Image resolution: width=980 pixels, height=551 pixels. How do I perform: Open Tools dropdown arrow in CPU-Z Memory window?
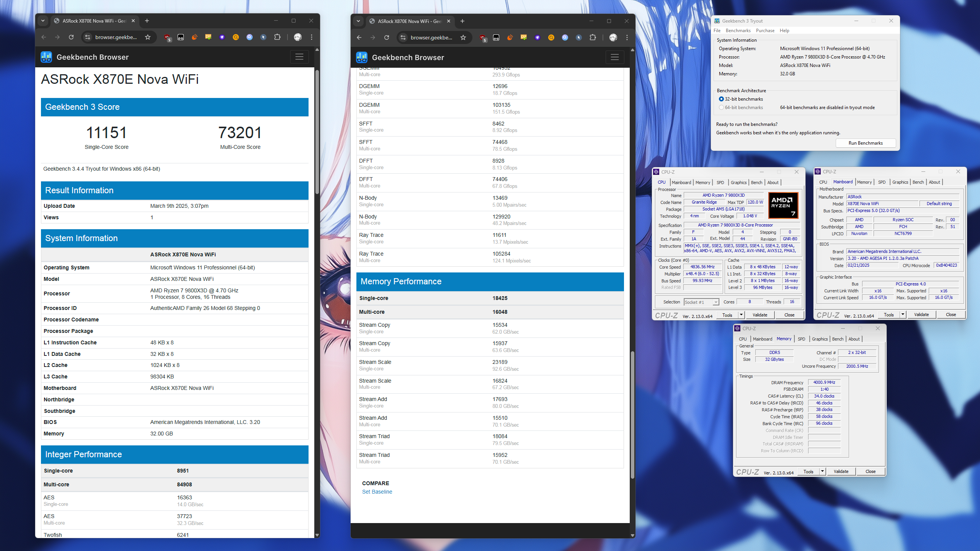(822, 471)
